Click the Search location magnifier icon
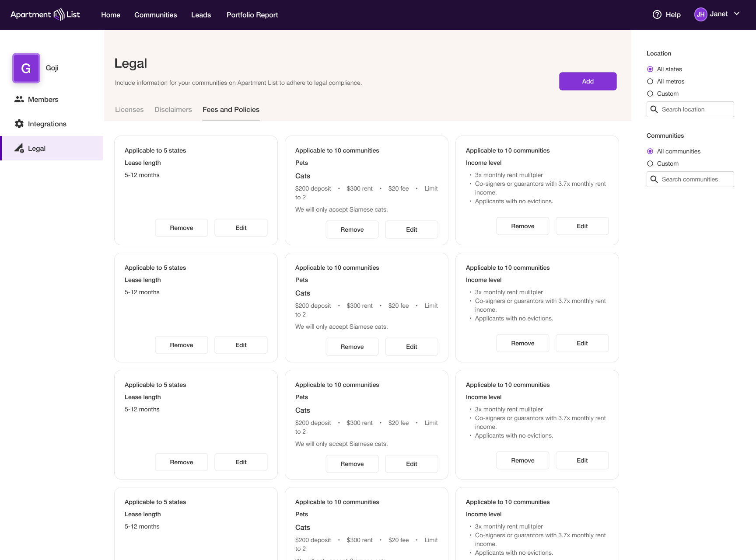Image resolution: width=756 pixels, height=560 pixels. click(654, 109)
